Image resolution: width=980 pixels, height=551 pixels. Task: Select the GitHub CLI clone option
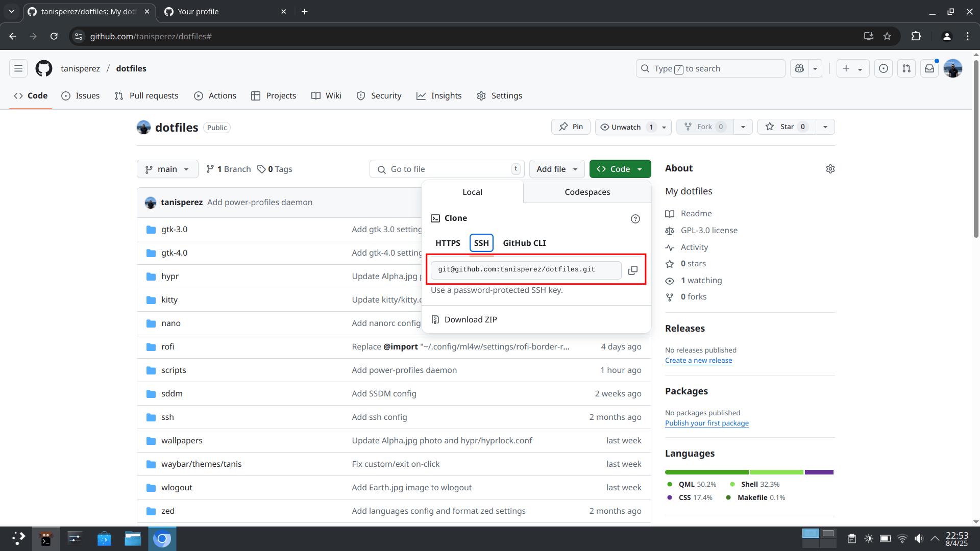pyautogui.click(x=524, y=243)
